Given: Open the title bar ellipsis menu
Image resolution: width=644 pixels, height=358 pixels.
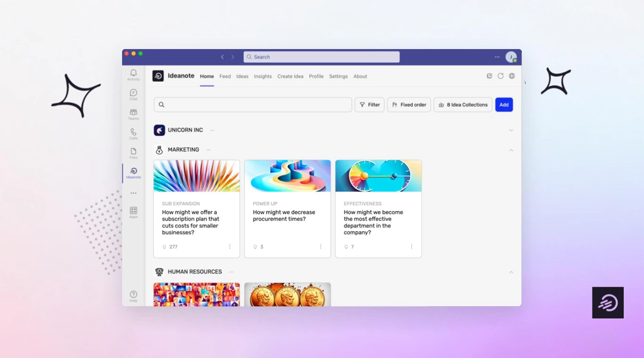Looking at the screenshot, I should (497, 57).
